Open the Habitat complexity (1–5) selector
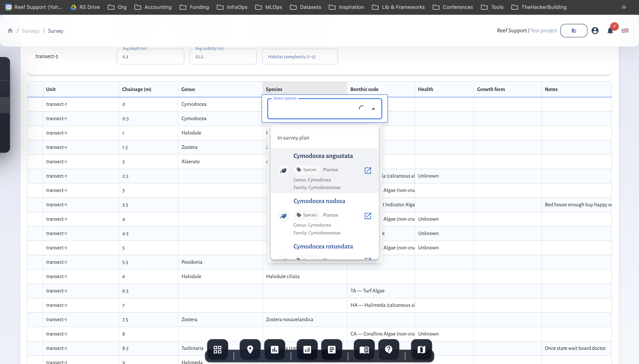 pyautogui.click(x=299, y=57)
